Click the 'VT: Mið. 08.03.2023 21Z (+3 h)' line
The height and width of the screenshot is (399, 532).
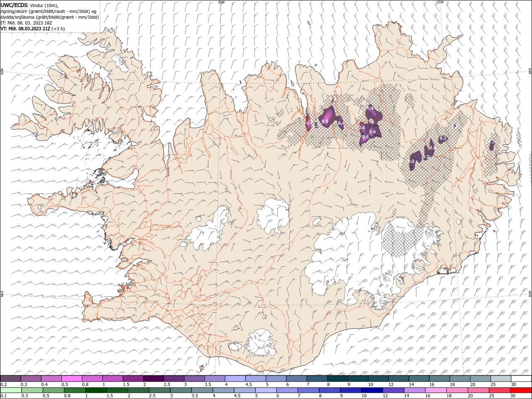click(x=32, y=29)
